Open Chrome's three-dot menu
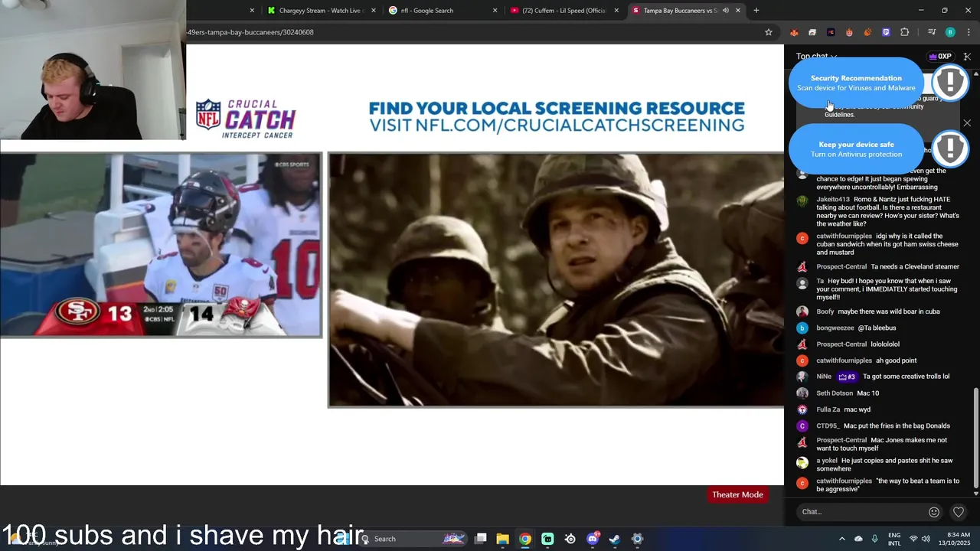980x551 pixels. pyautogui.click(x=968, y=32)
